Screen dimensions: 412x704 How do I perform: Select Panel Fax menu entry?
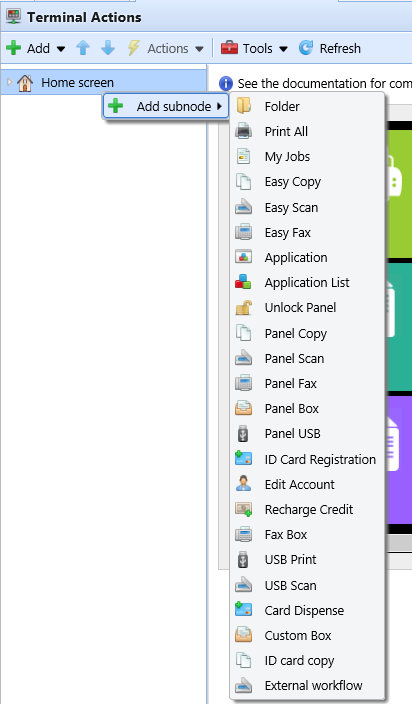pyautogui.click(x=307, y=383)
